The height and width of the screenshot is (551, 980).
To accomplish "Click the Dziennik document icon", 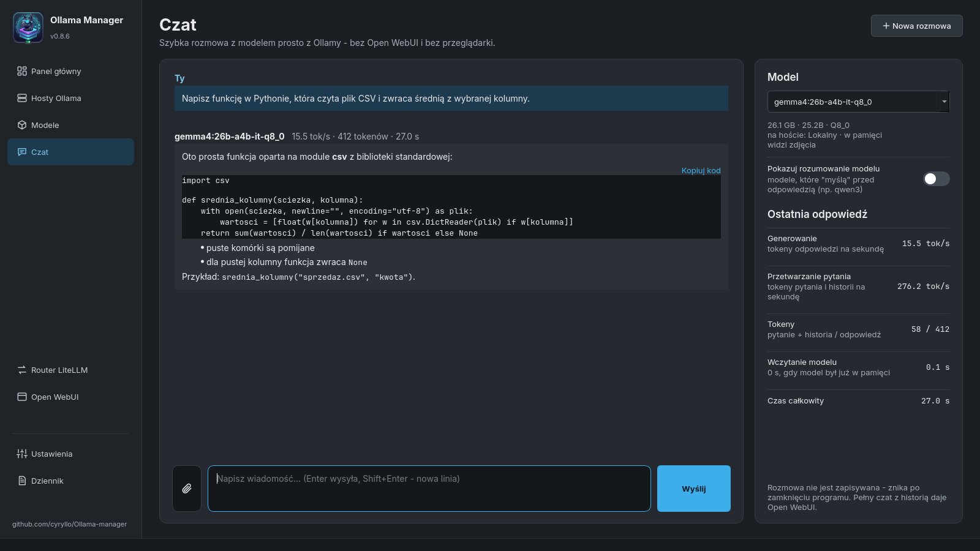I will tap(22, 481).
